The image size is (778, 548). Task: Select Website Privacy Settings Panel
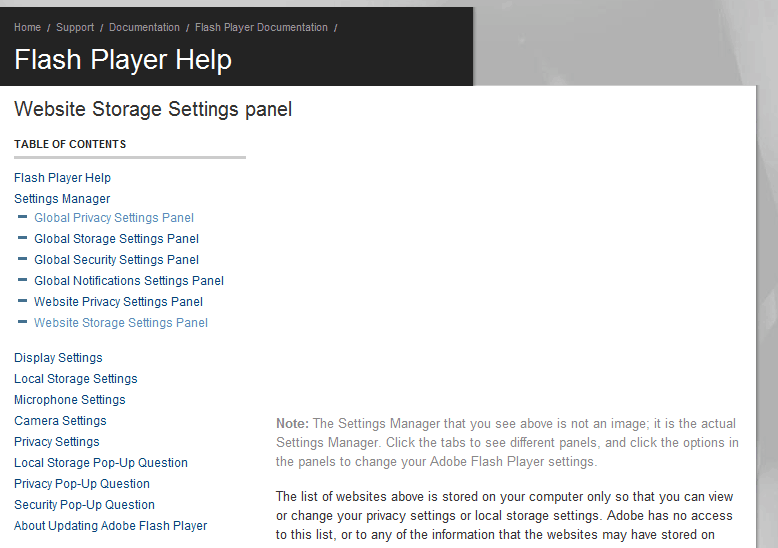(x=119, y=302)
